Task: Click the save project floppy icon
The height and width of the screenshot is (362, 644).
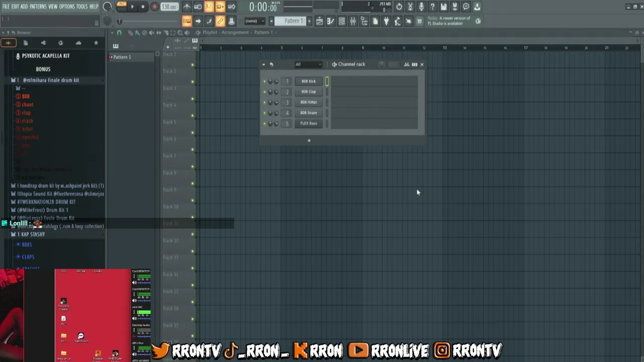Action: pyautogui.click(x=443, y=7)
